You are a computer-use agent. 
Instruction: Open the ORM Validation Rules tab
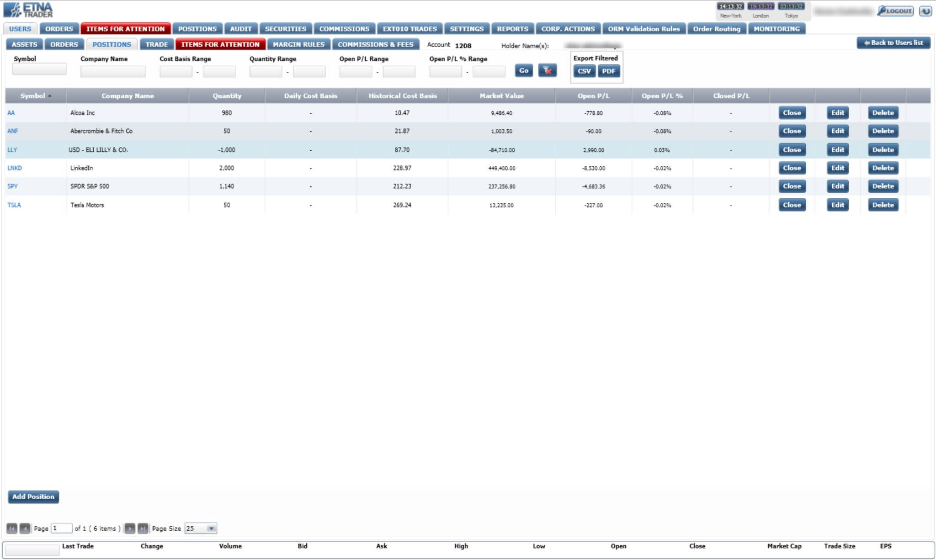click(644, 29)
